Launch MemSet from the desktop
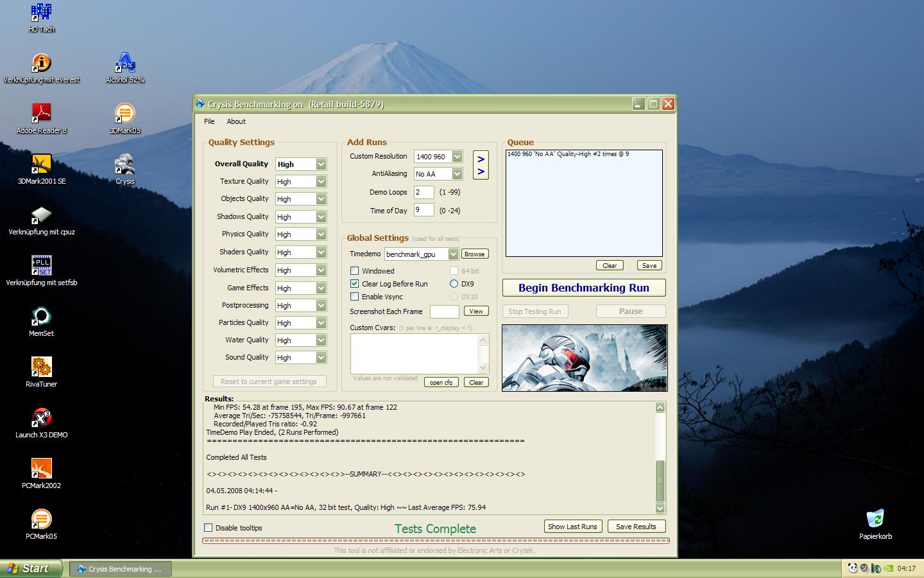924x578 pixels. pyautogui.click(x=41, y=317)
